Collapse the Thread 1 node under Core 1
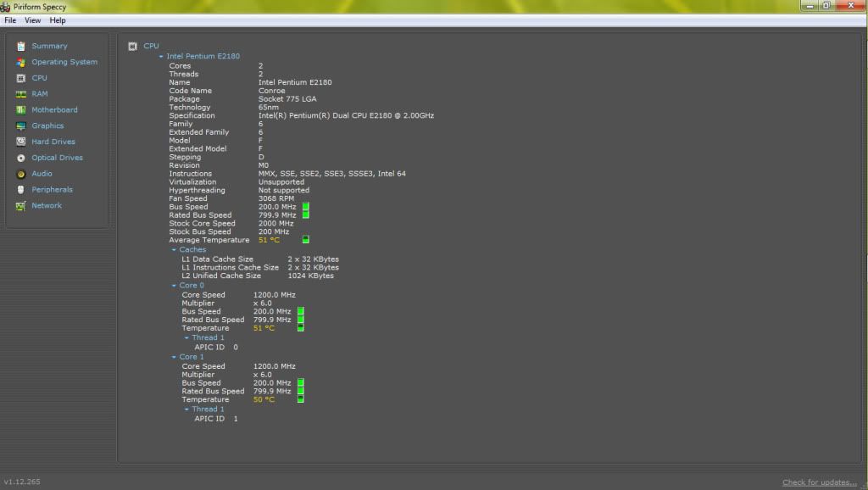The image size is (868, 490). pyautogui.click(x=186, y=409)
